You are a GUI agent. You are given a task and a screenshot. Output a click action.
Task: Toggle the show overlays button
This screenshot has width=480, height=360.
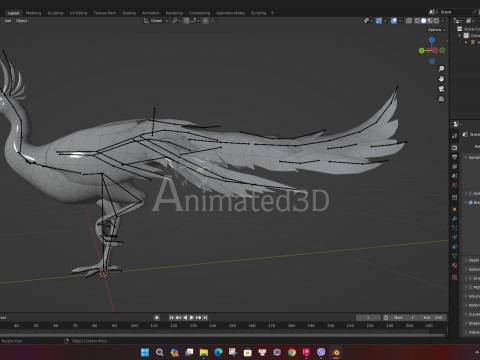click(394, 21)
